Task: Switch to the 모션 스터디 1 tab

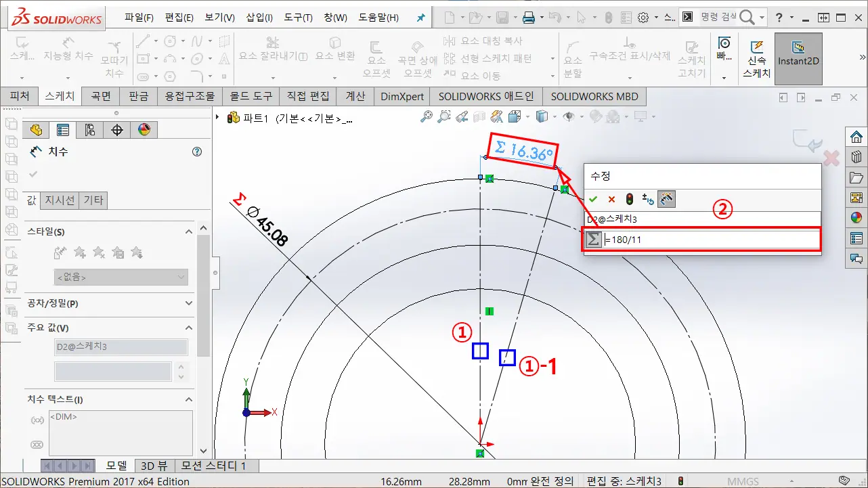Action: coord(215,466)
